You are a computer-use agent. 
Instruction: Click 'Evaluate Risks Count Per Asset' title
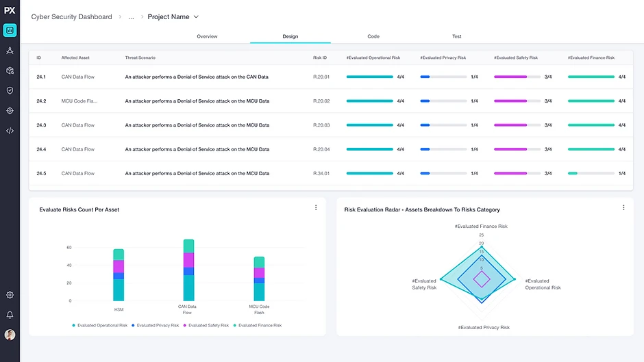point(79,209)
